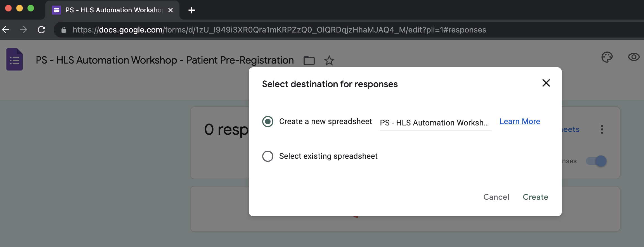Click the Cancel button

click(x=496, y=197)
